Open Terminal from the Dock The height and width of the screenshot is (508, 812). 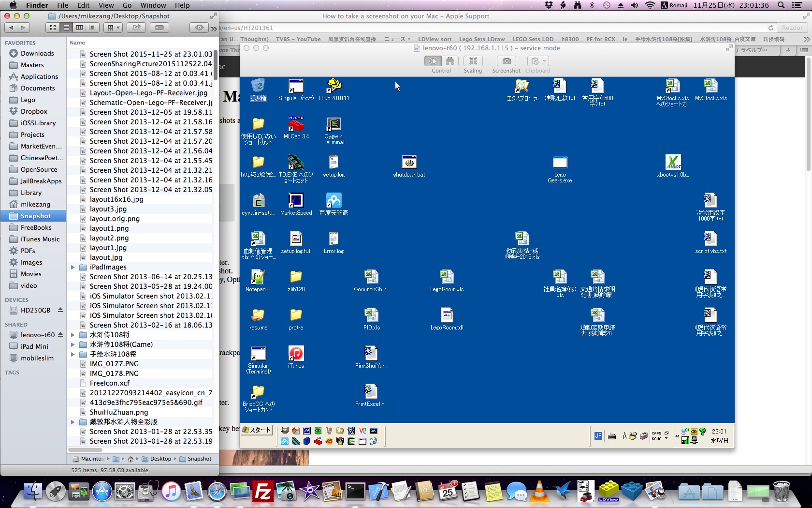pos(355,492)
